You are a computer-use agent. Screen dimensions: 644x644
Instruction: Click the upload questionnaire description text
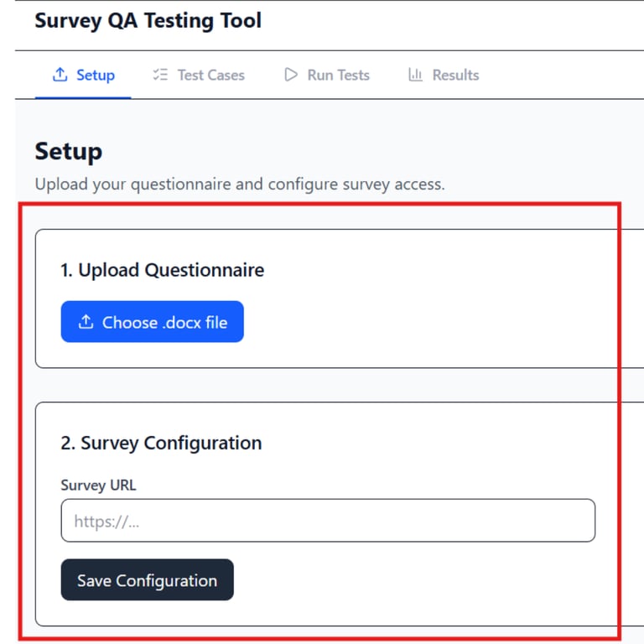[x=240, y=184]
